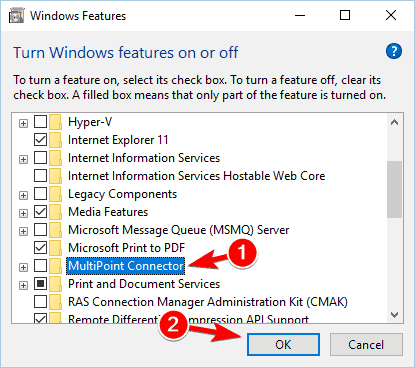Uncheck the Internet Explorer 11 checkbox
The height and width of the screenshot is (368, 415).
tap(40, 140)
